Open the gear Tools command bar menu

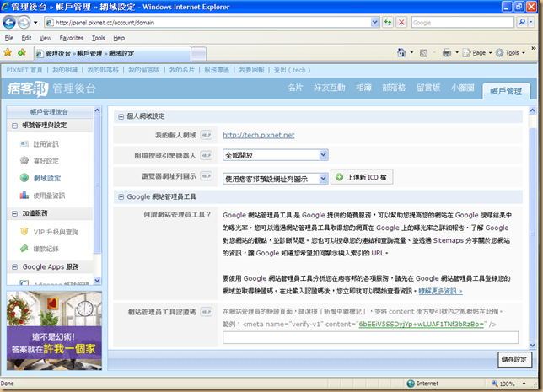(510, 53)
